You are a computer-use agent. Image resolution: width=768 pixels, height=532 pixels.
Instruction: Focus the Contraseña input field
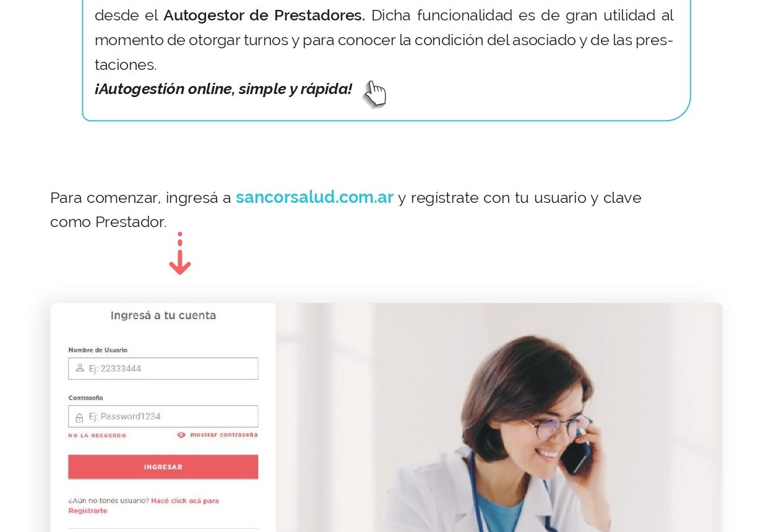click(x=163, y=416)
